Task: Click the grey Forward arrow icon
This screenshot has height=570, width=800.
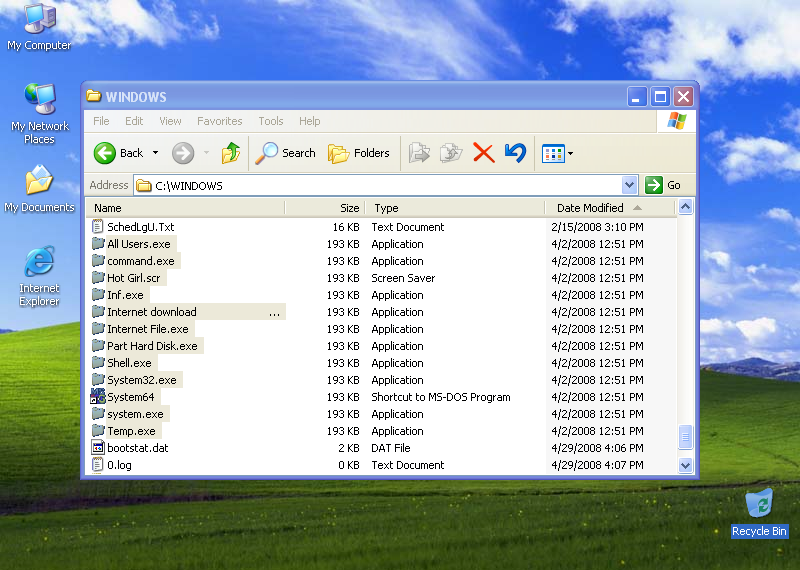Action: (x=183, y=153)
